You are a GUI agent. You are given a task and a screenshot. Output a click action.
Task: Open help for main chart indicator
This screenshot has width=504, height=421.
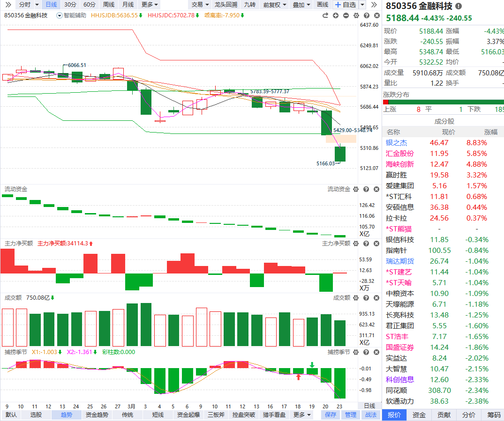[x=367, y=15]
